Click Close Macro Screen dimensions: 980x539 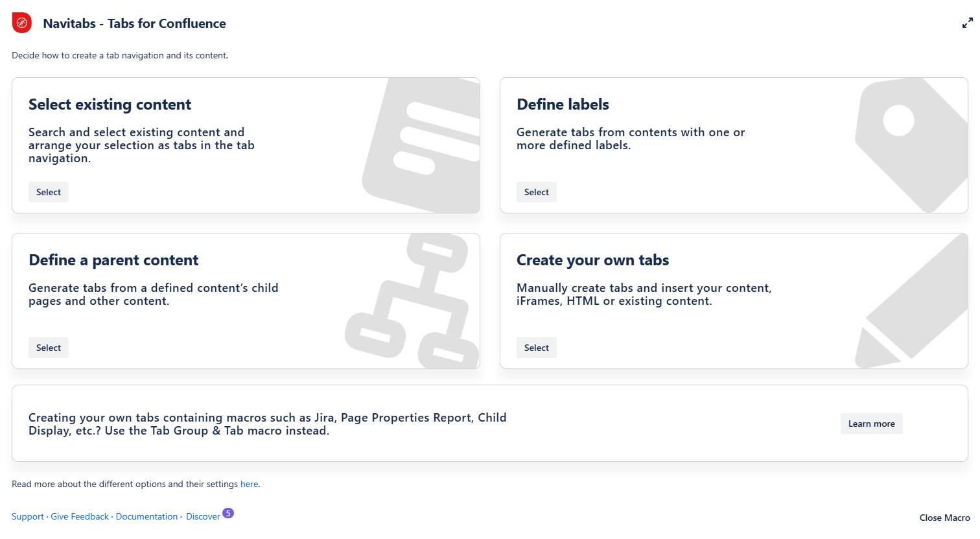pos(944,518)
